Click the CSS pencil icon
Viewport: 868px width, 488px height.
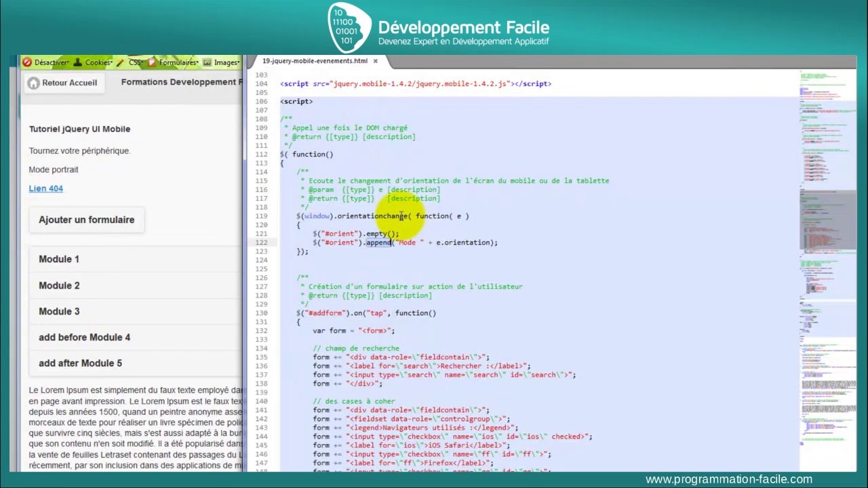point(120,62)
